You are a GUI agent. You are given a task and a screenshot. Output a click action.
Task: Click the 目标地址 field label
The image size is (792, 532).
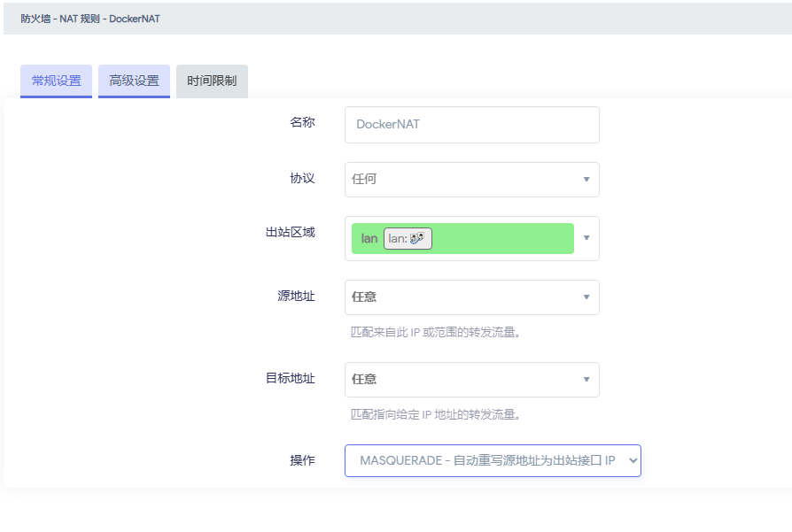291,378
